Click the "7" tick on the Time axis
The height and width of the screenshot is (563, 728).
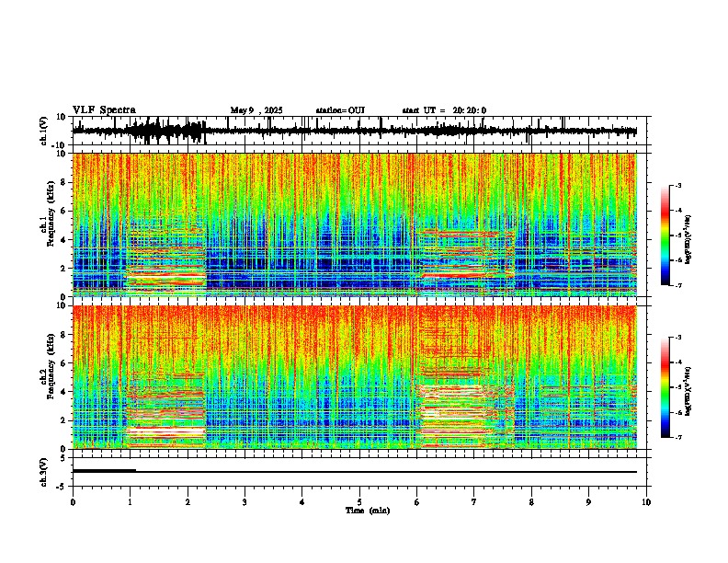474,502
